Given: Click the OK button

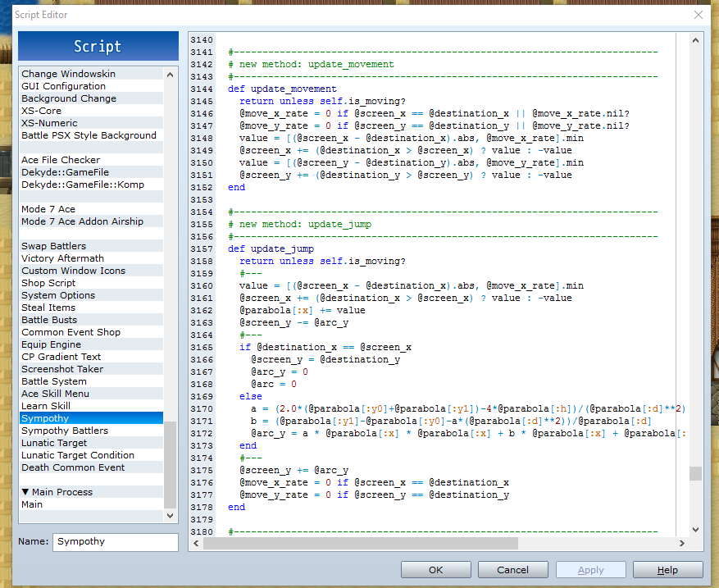Looking at the screenshot, I should click(435, 570).
